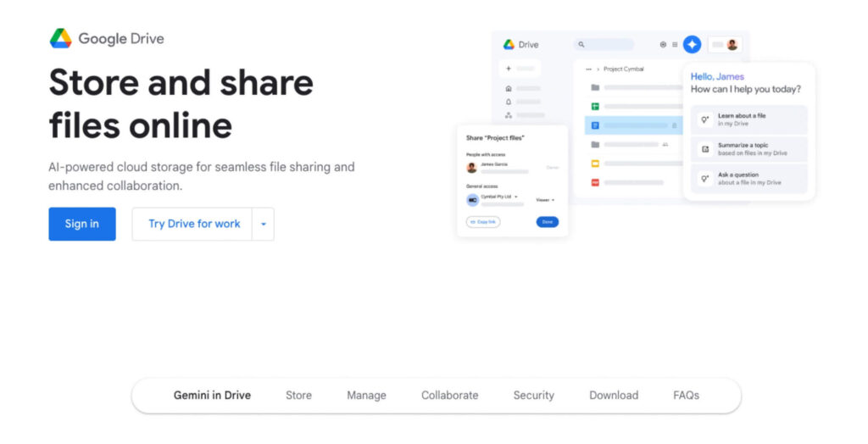Click the Share "Project files" dialog title
This screenshot has height=444, width=868.
(495, 138)
